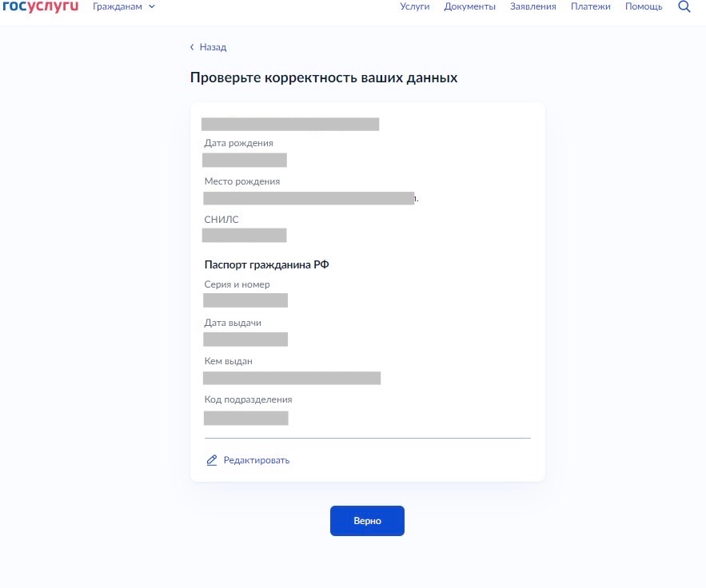This screenshot has width=706, height=588.
Task: Click the Кем выдан value
Action: [x=292, y=378]
